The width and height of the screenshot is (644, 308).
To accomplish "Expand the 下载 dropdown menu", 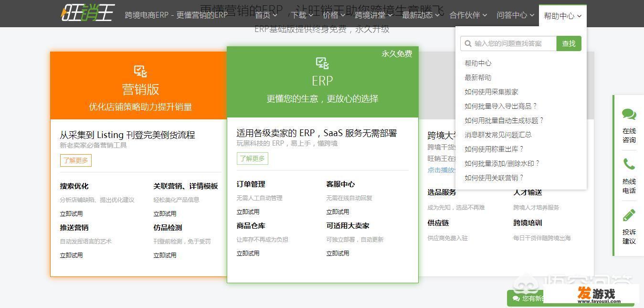I will coord(302,15).
